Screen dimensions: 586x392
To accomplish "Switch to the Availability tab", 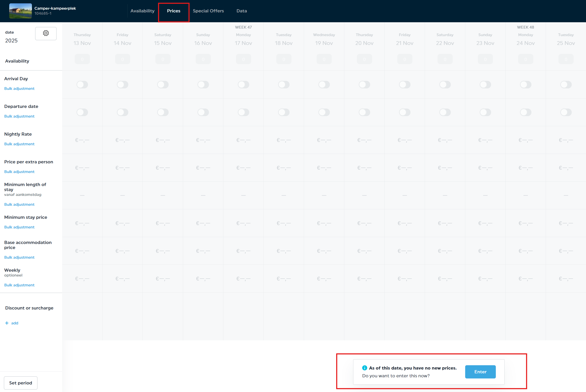I will click(142, 11).
